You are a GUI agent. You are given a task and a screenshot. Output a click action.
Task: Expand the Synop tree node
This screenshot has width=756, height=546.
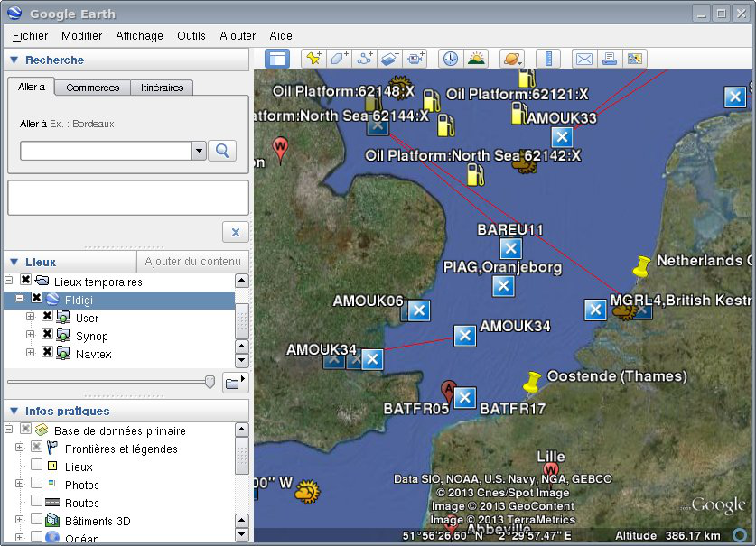(31, 335)
